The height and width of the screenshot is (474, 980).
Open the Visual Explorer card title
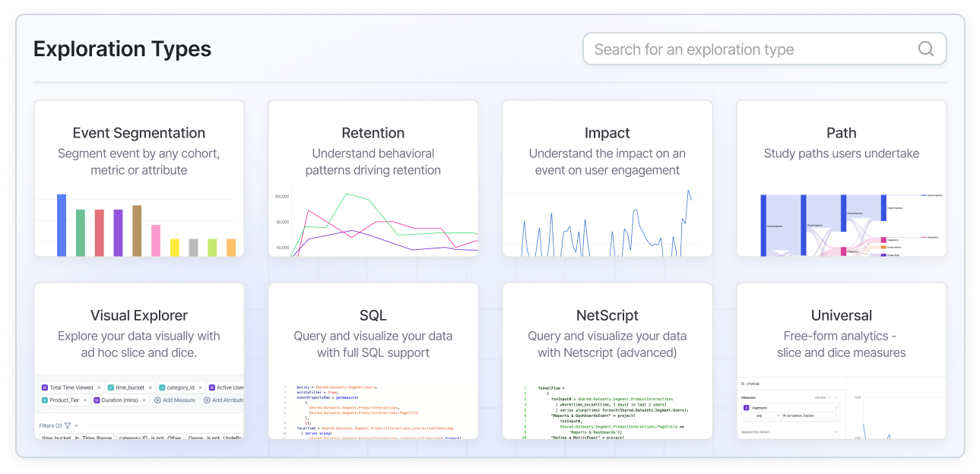pos(139,316)
